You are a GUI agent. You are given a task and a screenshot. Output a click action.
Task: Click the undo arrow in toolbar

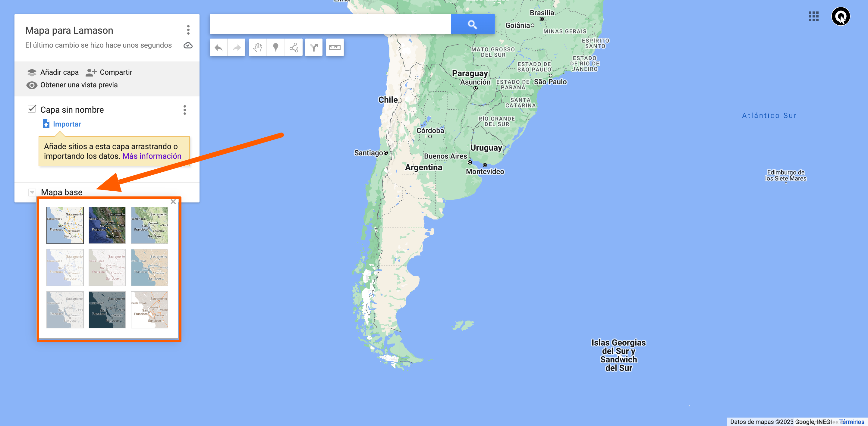219,48
